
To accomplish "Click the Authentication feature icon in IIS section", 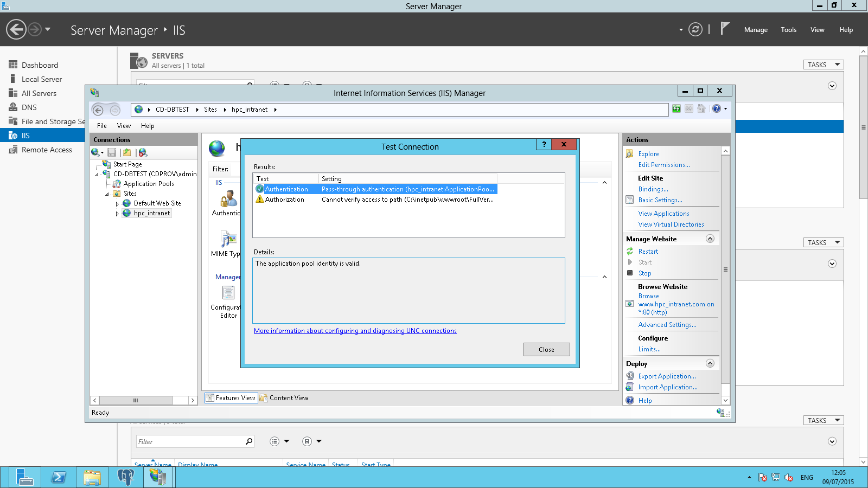I will [228, 198].
